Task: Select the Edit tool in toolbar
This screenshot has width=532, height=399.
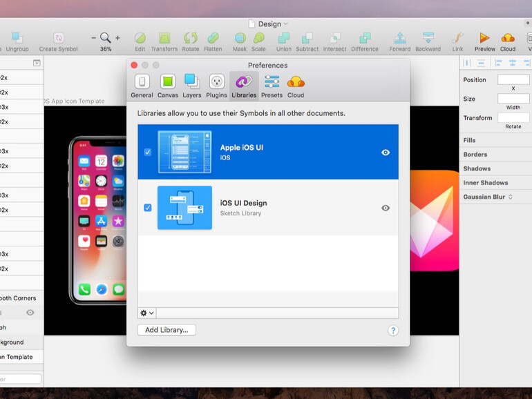Action: pos(140,38)
